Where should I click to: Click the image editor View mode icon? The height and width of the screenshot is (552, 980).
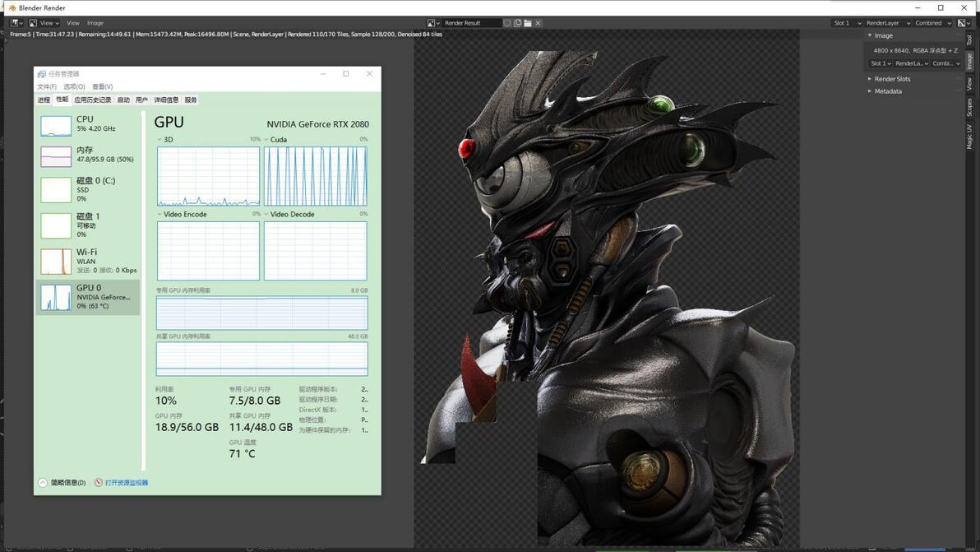[33, 23]
